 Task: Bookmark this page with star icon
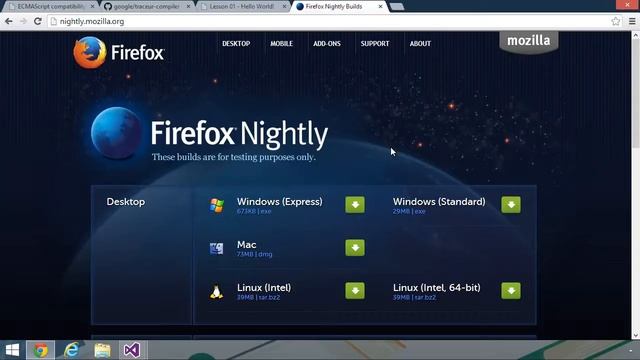coord(616,21)
